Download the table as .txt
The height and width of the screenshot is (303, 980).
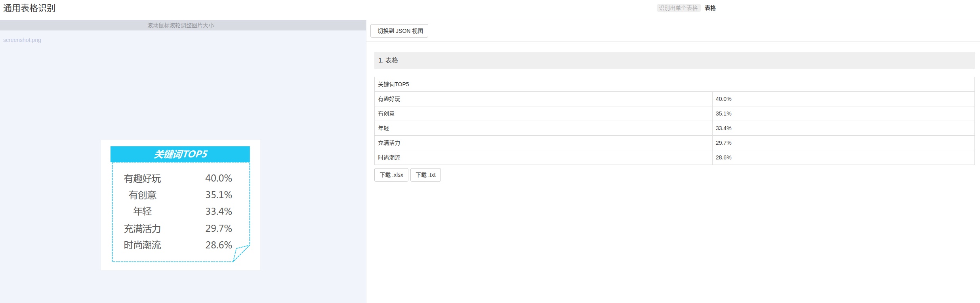click(x=425, y=175)
